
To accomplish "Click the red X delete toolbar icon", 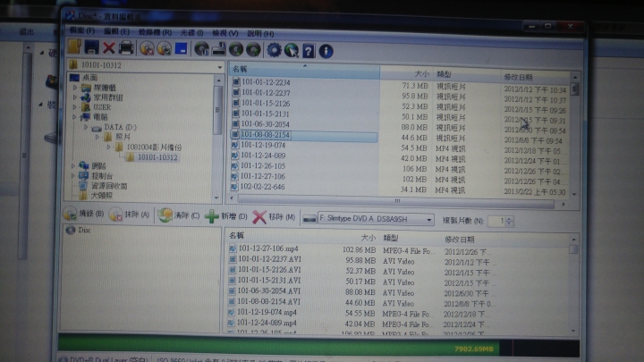I will coord(109,47).
